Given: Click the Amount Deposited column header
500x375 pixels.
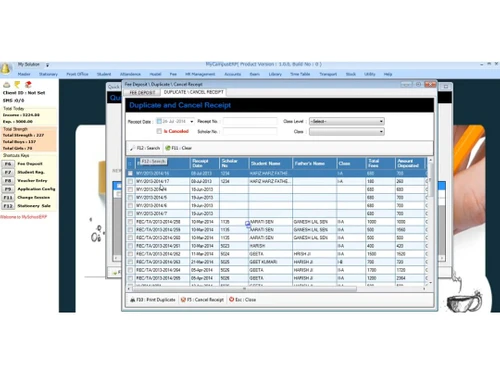Looking at the screenshot, I should (x=410, y=163).
